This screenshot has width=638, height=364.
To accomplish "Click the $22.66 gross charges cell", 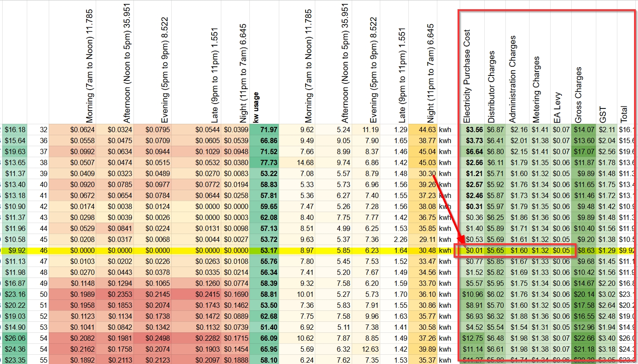I will tap(584, 339).
